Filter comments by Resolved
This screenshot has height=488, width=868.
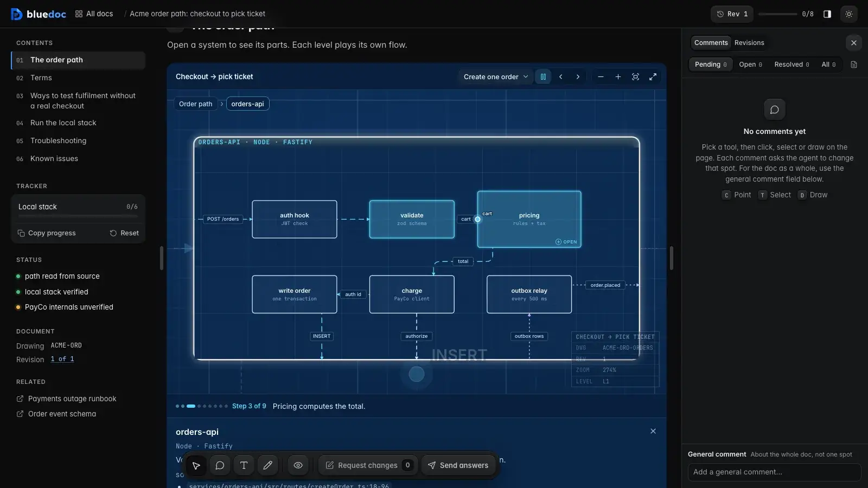click(x=792, y=65)
